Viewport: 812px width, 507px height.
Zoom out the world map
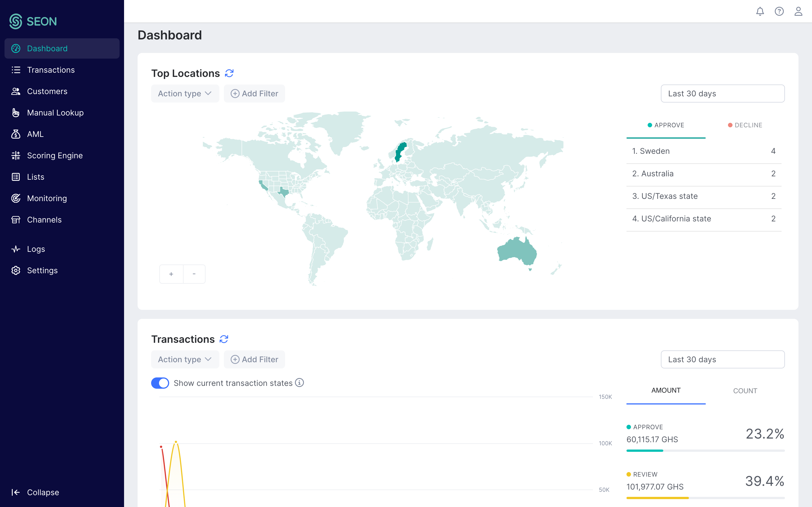[194, 274]
